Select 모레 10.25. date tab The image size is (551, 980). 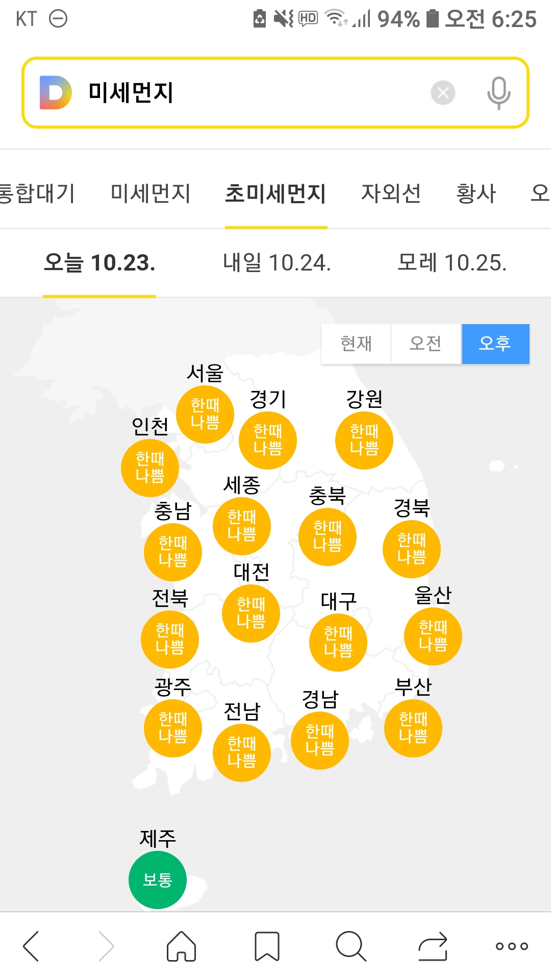pyautogui.click(x=452, y=263)
